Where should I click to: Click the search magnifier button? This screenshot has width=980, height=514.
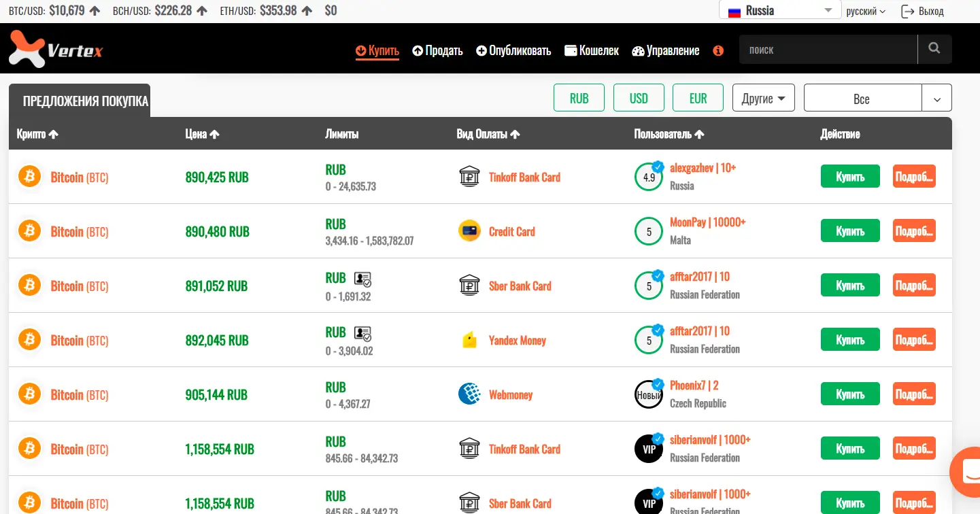pos(934,49)
